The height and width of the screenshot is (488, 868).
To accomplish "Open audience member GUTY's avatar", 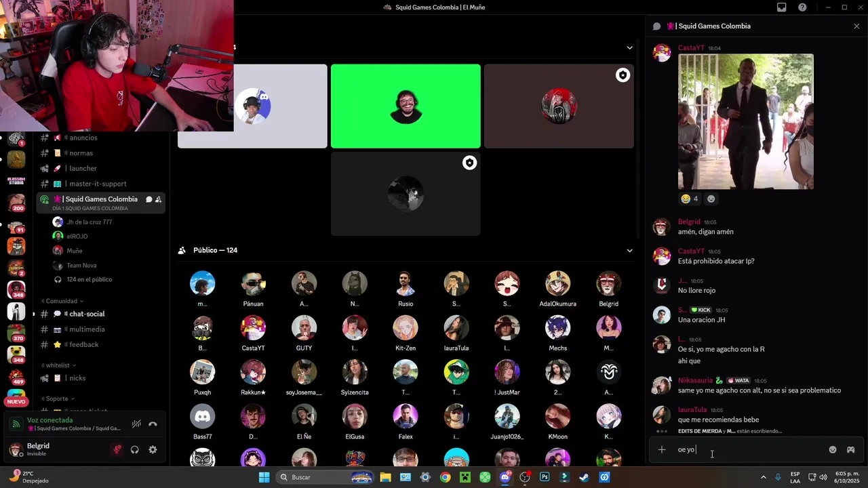I will coord(304,328).
